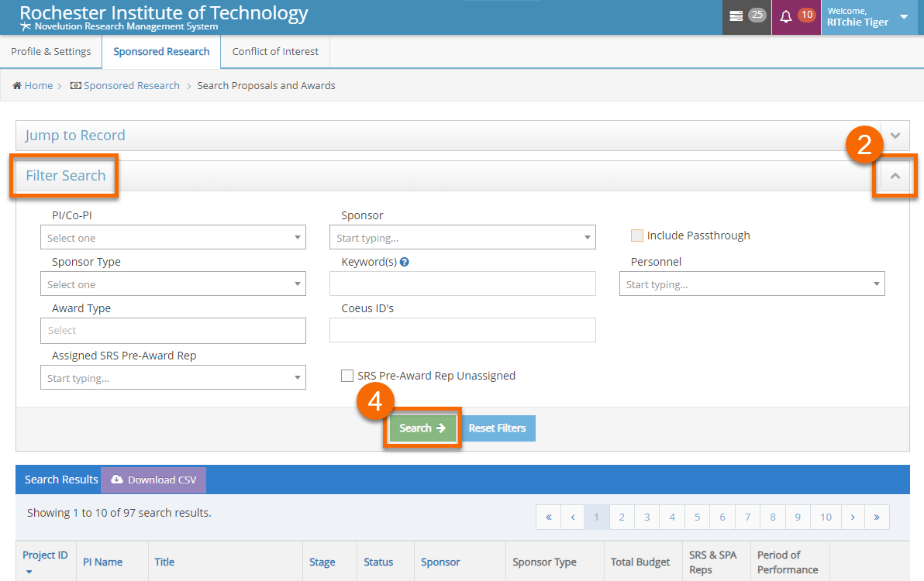Image resolution: width=924 pixels, height=581 pixels.
Task: Click the Home icon in breadcrumb
Action: tap(17, 86)
